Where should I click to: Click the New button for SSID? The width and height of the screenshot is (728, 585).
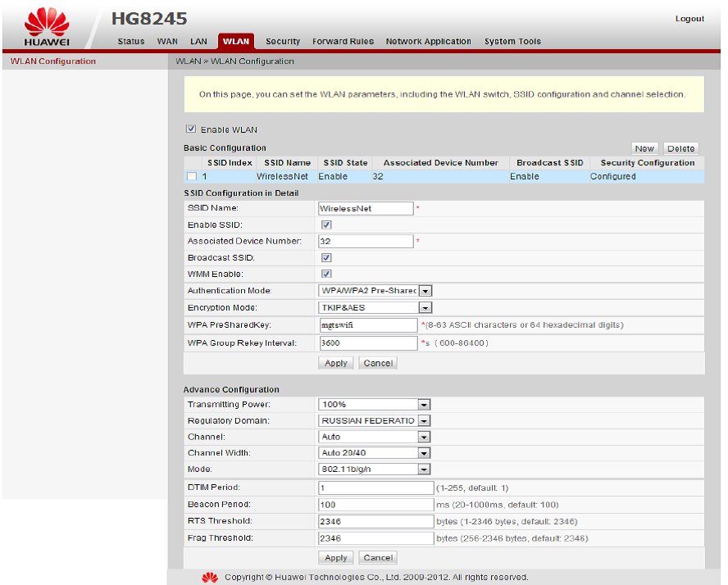pyautogui.click(x=644, y=148)
